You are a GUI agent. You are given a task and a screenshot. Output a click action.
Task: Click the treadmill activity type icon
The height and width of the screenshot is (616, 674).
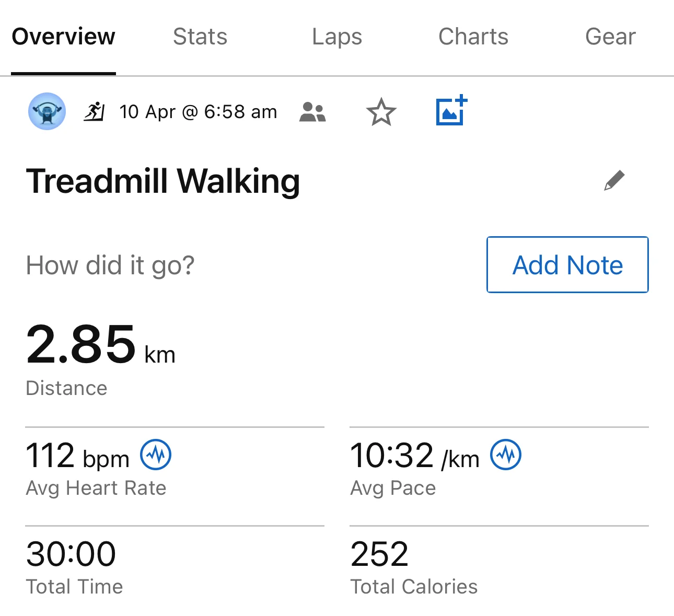95,111
